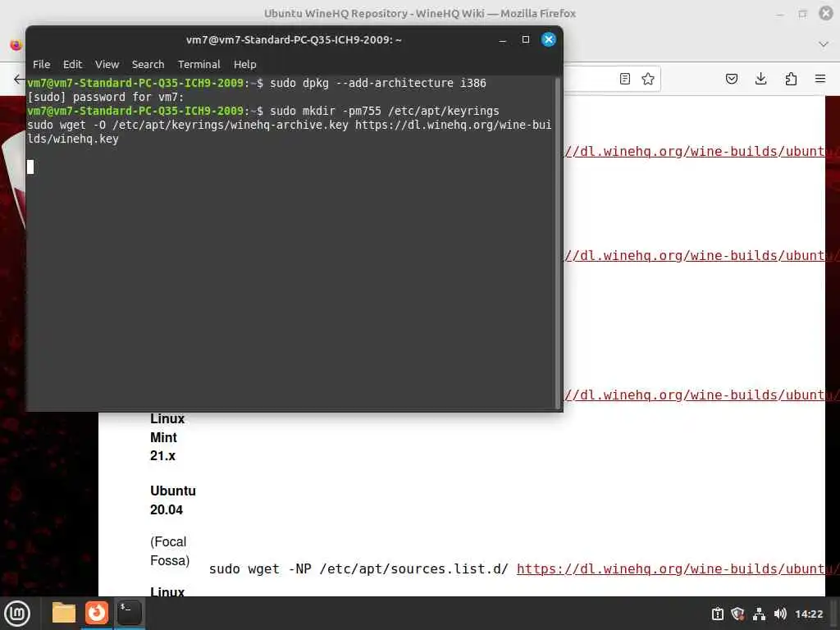
Task: Click the terminal title bar text
Action: click(x=294, y=39)
